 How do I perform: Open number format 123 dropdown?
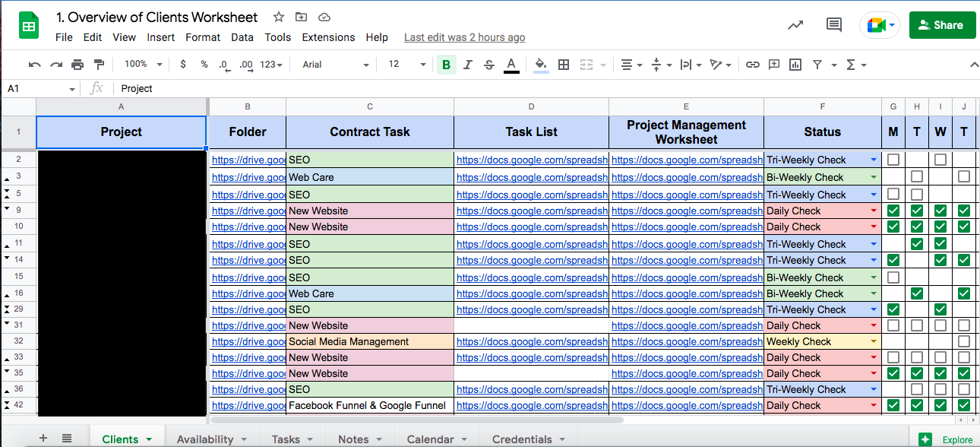point(271,65)
